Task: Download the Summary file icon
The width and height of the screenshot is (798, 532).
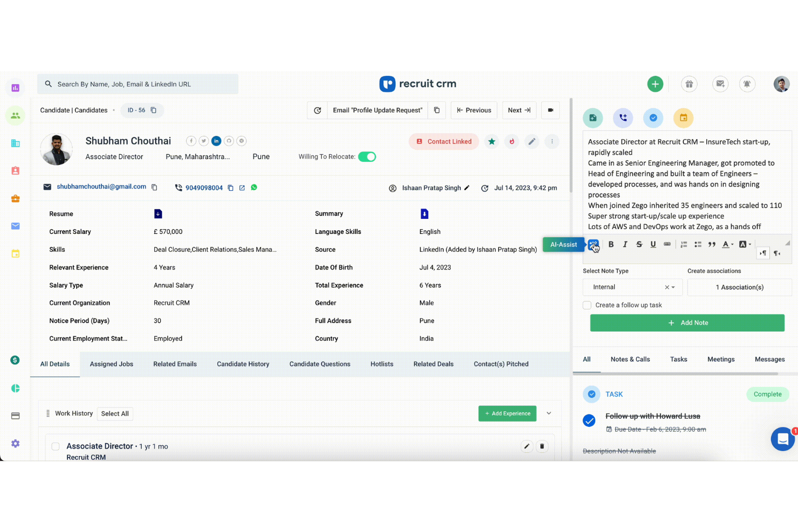Action: (x=424, y=214)
